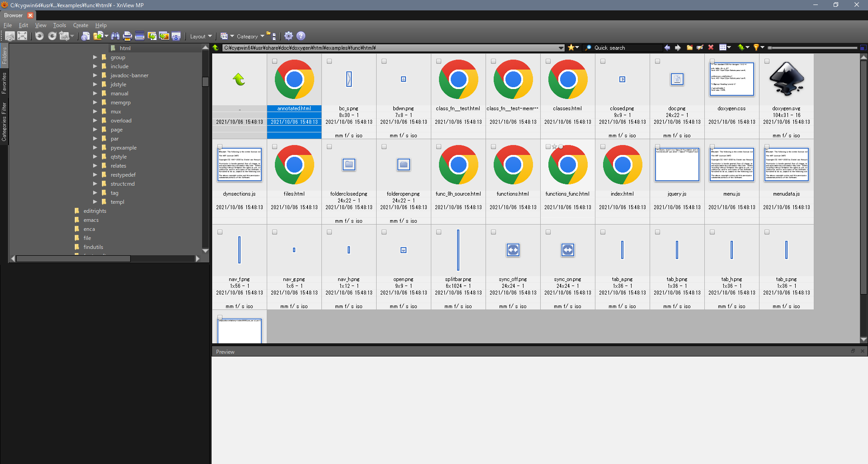Click the red X delete icon
The image size is (868, 464).
[711, 47]
